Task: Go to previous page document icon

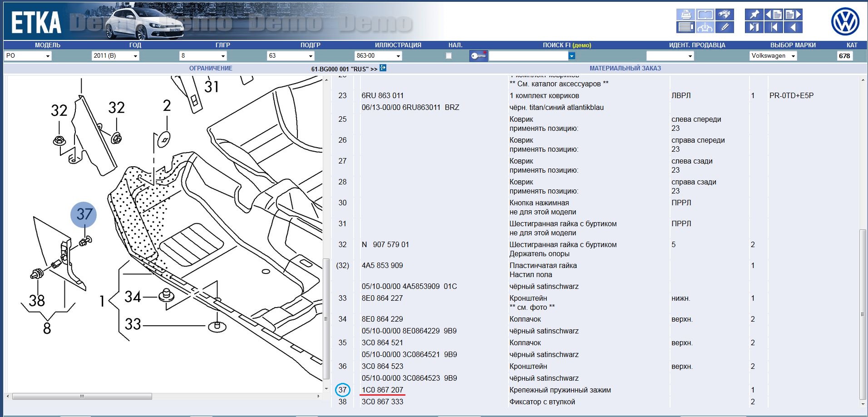Action: (x=774, y=15)
